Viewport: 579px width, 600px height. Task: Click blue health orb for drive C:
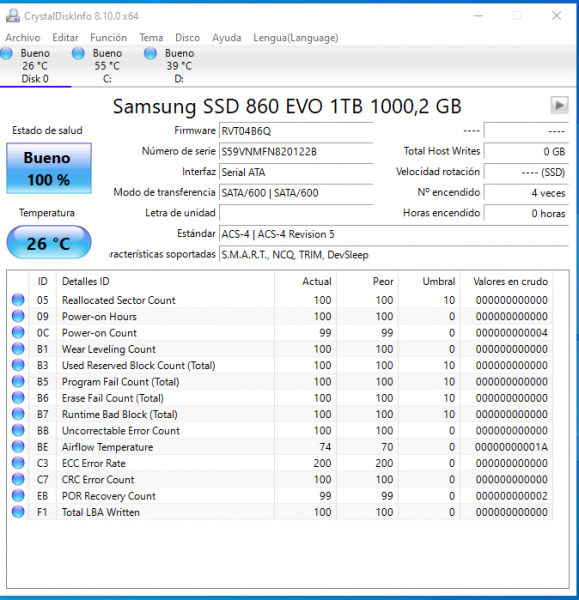pyautogui.click(x=78, y=53)
